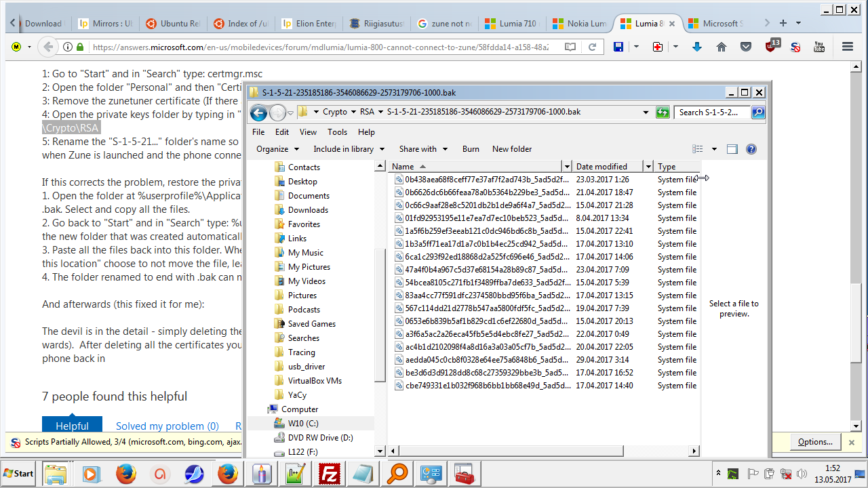Sort files by the Type column
Viewport: 868px width, 488px height.
[x=677, y=167]
